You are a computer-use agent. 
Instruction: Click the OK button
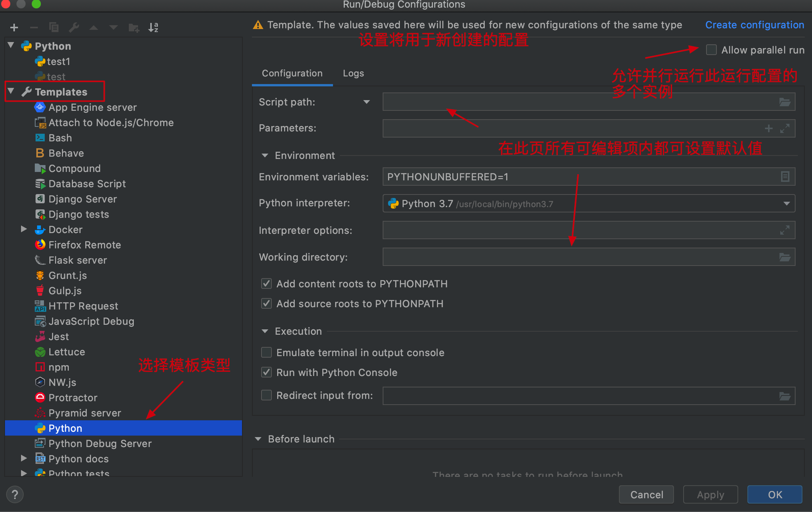(775, 495)
